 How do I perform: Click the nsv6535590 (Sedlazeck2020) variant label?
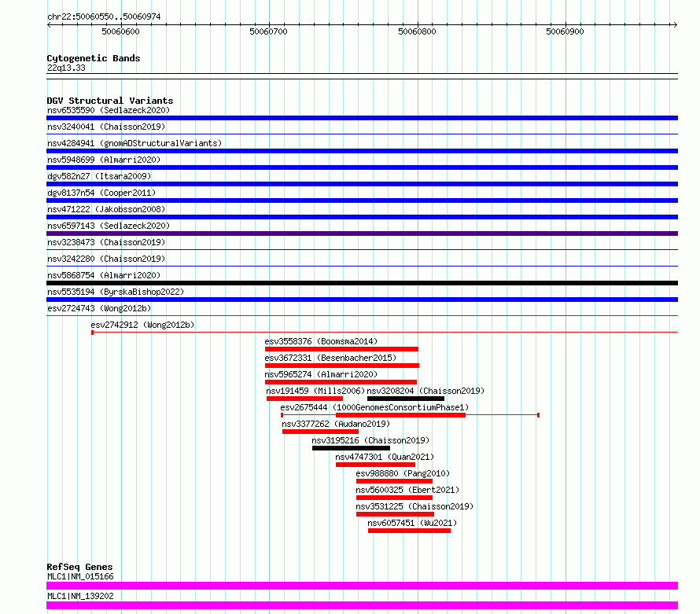click(109, 110)
